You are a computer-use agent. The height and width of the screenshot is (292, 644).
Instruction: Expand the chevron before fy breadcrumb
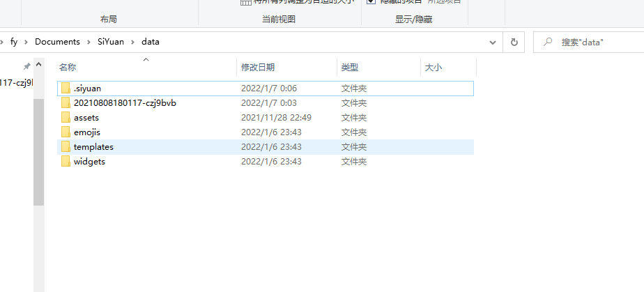[2, 42]
